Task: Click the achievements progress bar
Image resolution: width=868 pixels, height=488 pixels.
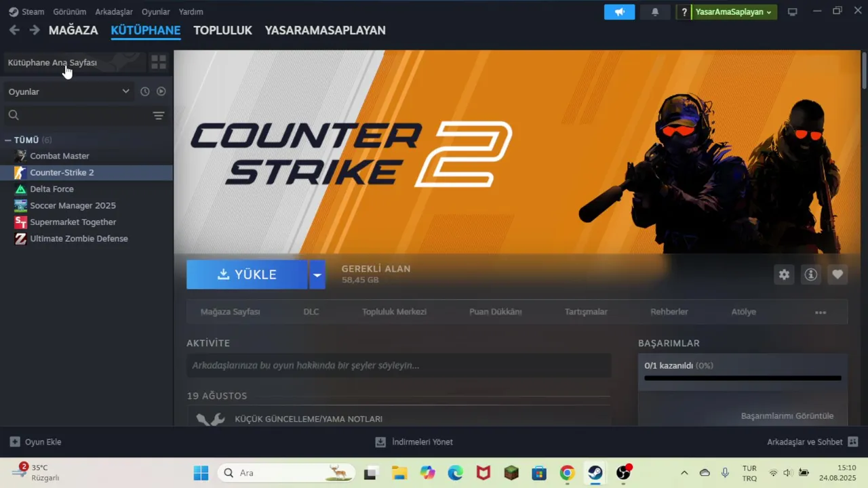Action: (743, 378)
